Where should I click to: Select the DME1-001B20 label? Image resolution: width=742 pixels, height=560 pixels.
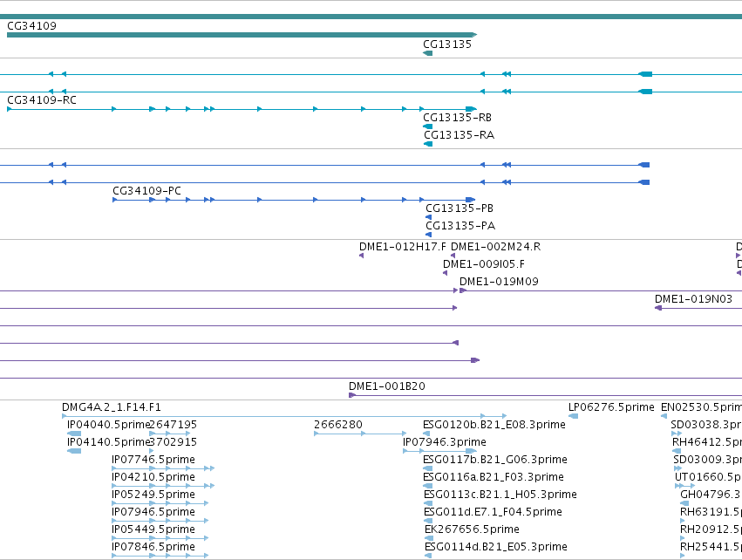(386, 386)
